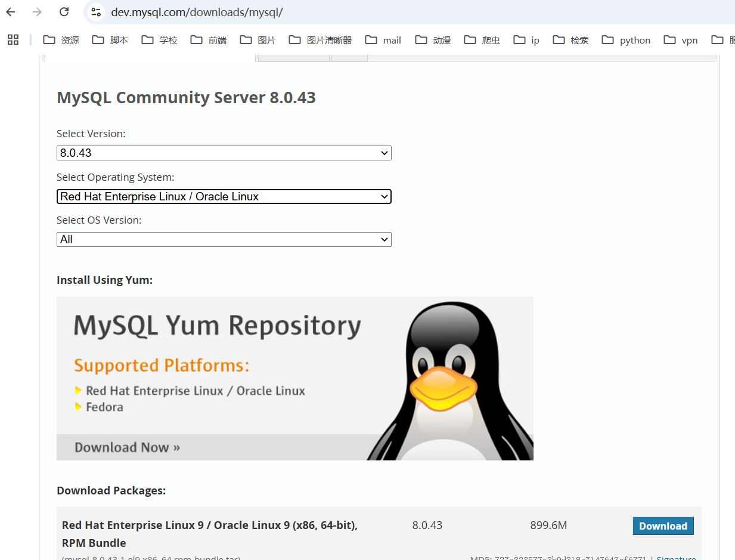Open the vpn bookmark folder
The width and height of the screenshot is (735, 560).
(x=680, y=40)
